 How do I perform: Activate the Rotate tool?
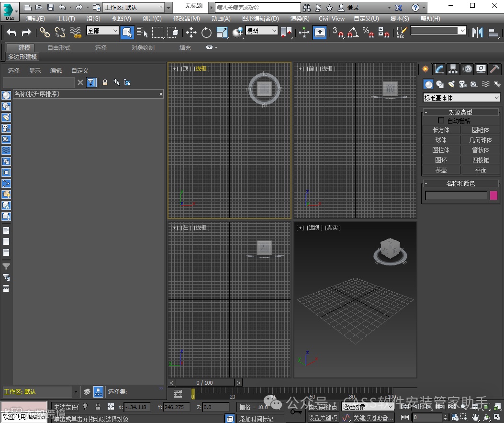point(206,33)
